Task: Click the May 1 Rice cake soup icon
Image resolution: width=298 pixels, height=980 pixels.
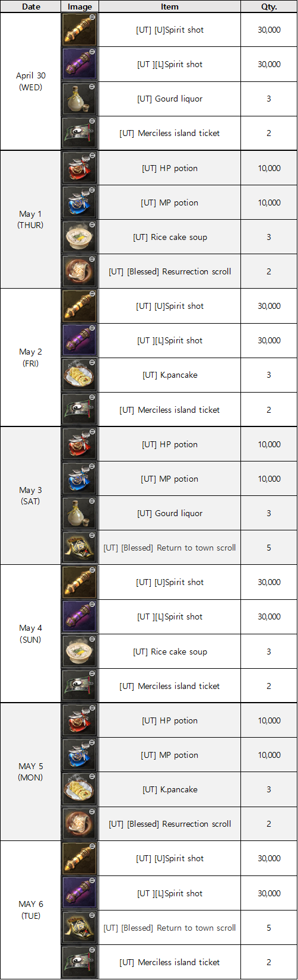Action: pos(80,237)
